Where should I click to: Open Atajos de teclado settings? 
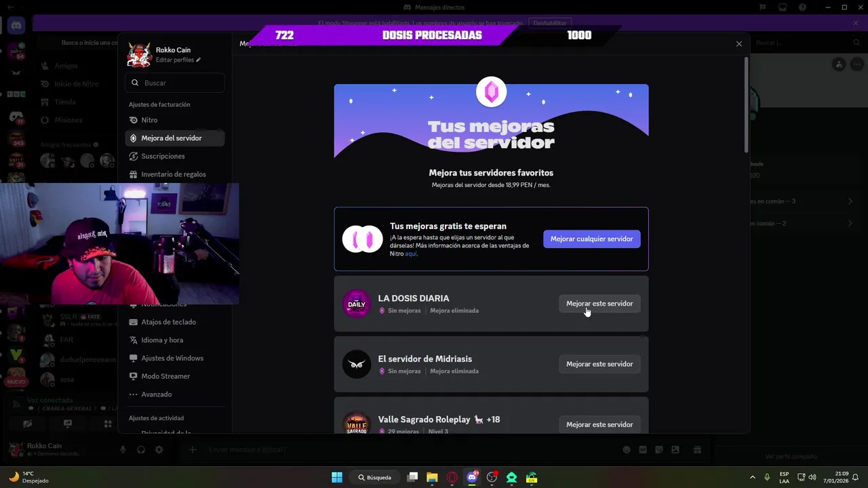(175, 322)
